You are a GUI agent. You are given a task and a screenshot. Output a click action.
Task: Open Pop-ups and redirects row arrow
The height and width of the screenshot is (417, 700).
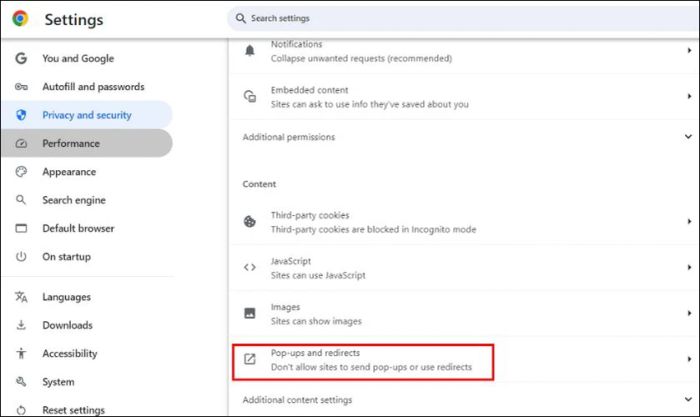click(x=689, y=359)
